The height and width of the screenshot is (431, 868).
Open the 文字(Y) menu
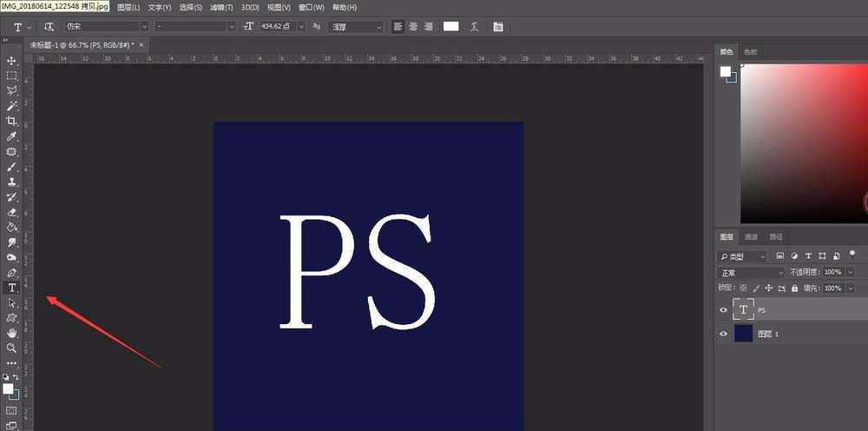click(159, 7)
